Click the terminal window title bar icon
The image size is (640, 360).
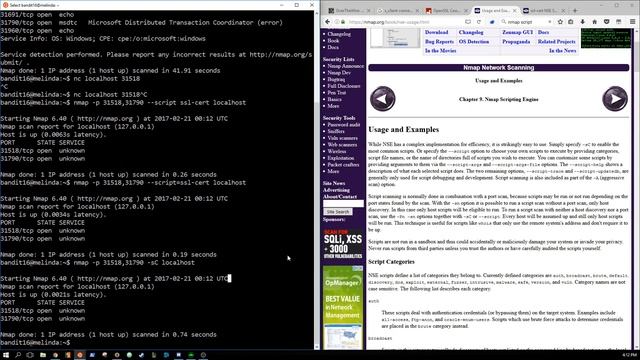tap(5, 5)
